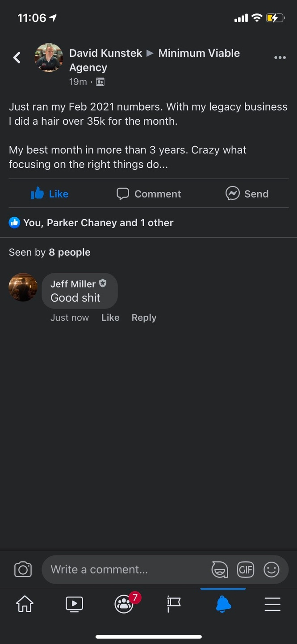Open Jeff Miller's profile avatar

[23, 288]
